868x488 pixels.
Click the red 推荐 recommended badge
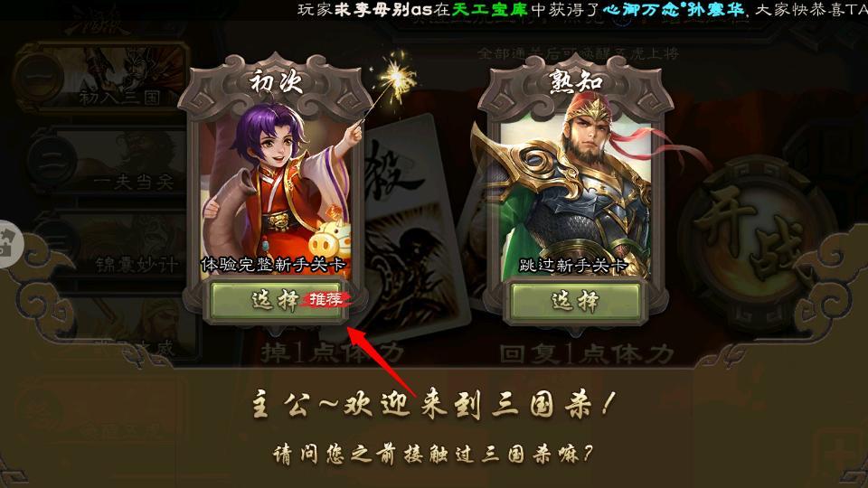tap(326, 300)
